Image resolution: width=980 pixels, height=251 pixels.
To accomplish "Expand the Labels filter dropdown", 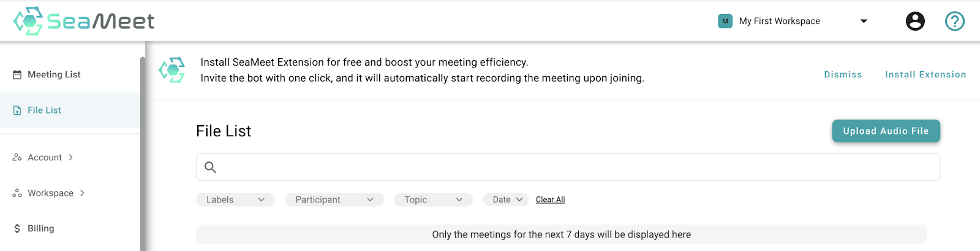I will click(x=235, y=199).
